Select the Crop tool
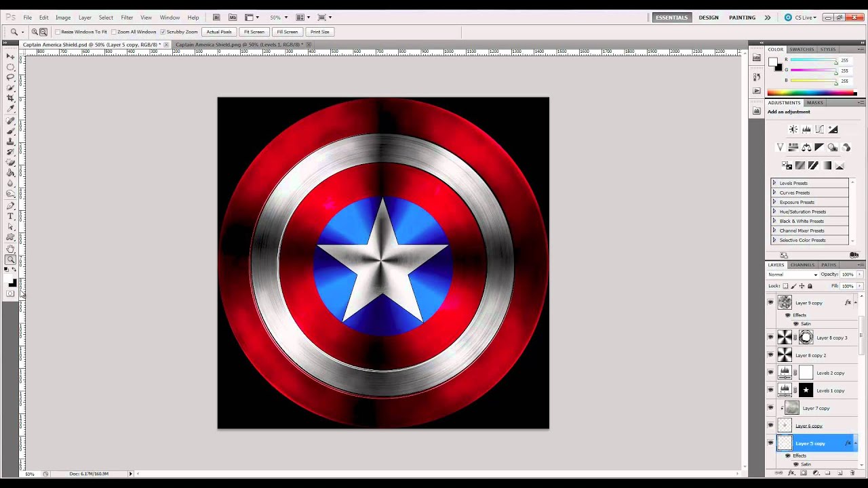 [x=11, y=99]
